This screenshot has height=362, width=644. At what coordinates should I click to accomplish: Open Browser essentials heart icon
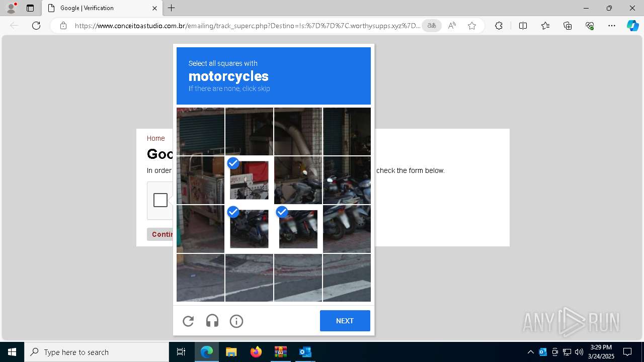tap(590, 26)
